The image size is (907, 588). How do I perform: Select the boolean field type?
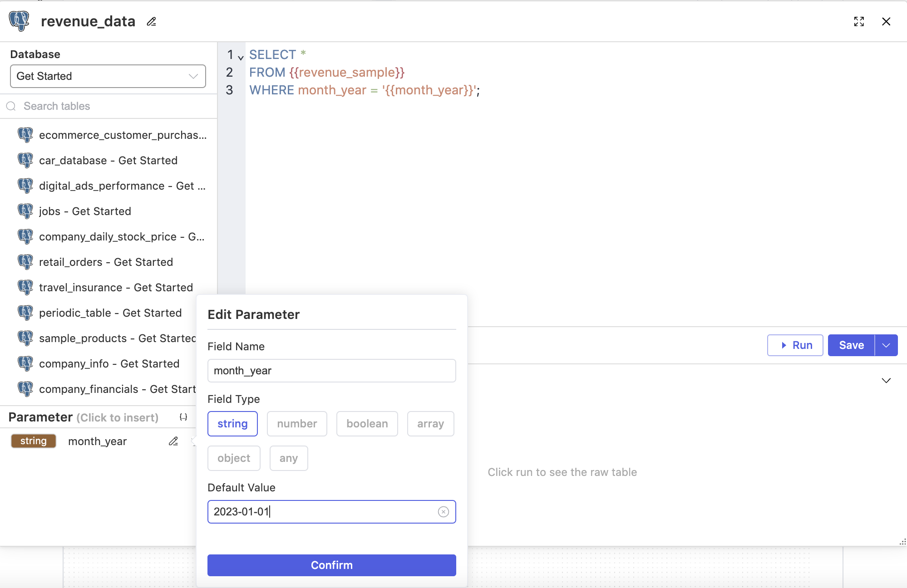[367, 424]
